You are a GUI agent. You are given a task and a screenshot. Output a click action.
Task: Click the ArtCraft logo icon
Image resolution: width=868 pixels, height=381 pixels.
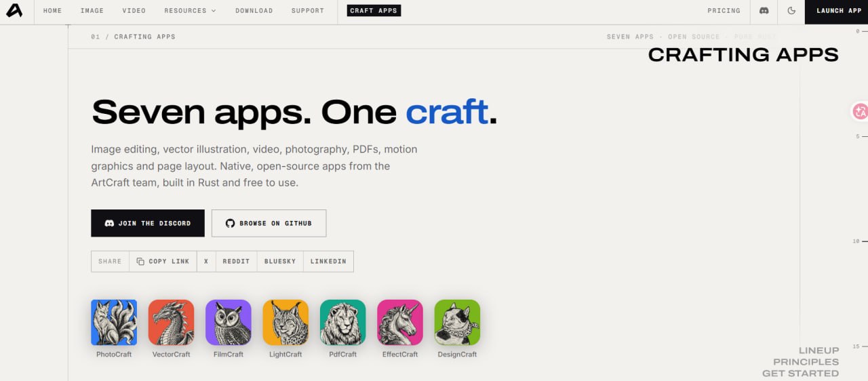14,11
